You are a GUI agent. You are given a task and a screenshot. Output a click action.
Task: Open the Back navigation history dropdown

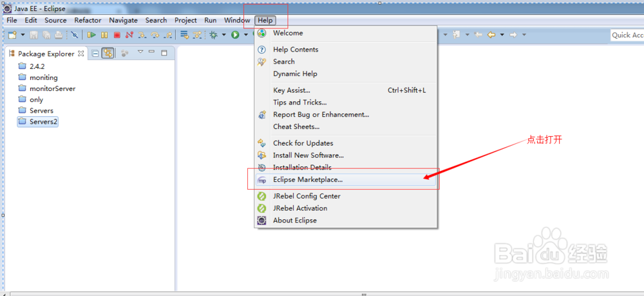click(502, 35)
